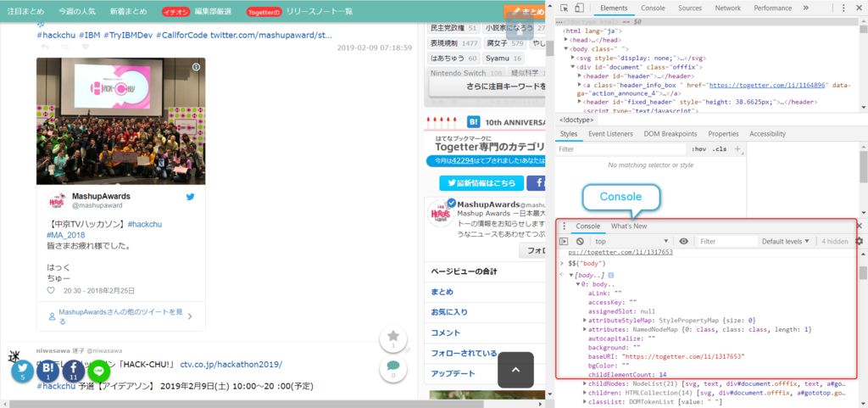The width and height of the screenshot is (868, 408).
Task: Open the console drawer kebab menu
Action: point(564,226)
